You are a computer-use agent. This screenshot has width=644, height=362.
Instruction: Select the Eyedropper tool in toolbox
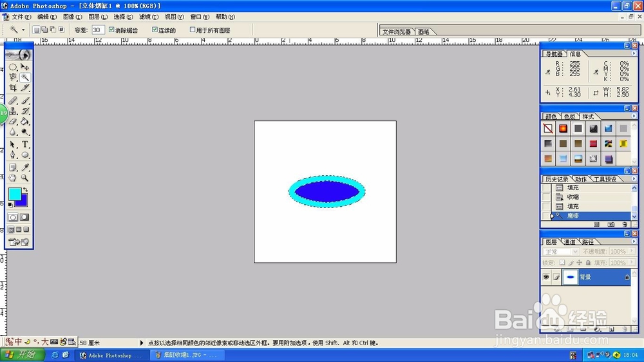(25, 167)
